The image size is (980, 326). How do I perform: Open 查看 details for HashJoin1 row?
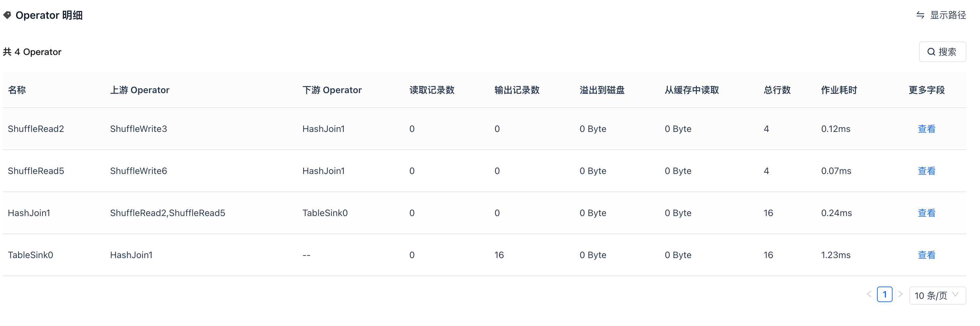(926, 213)
